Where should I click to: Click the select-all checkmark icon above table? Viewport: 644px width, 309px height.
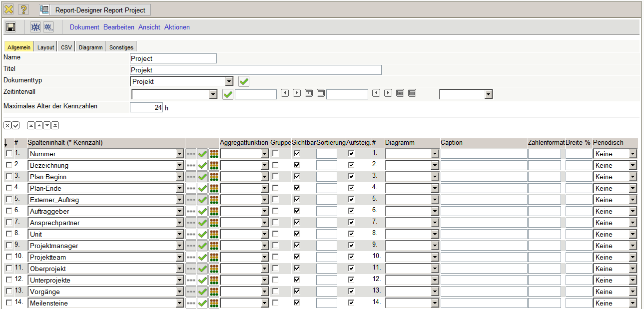[x=15, y=125]
